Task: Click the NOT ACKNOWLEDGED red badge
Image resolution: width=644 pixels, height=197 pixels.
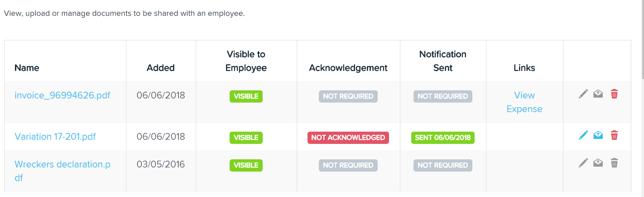Action: point(348,138)
